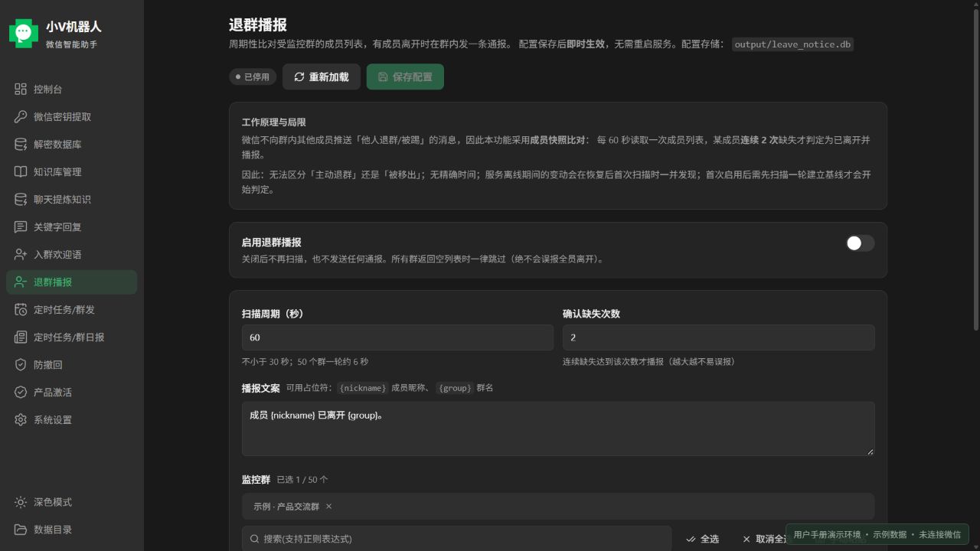
Task: Click the {nickname} placeholder chip
Action: click(363, 388)
